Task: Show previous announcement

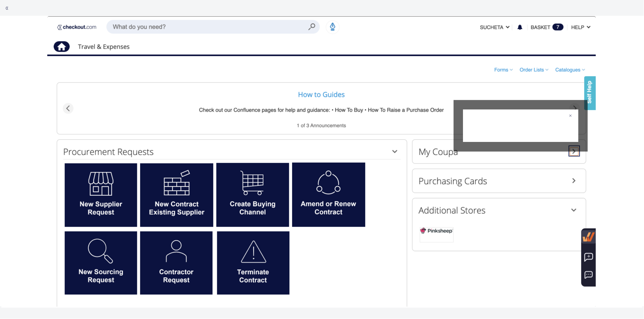Action: [x=68, y=108]
